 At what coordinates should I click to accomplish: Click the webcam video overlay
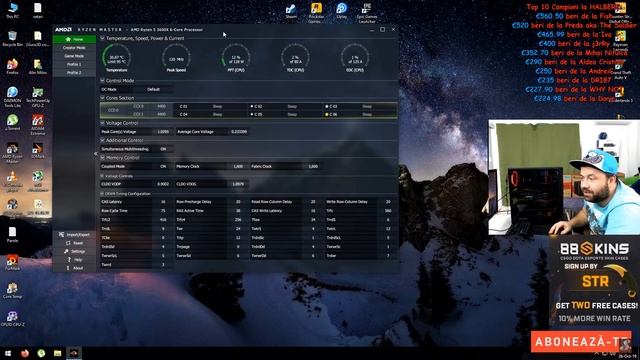pyautogui.click(x=564, y=178)
